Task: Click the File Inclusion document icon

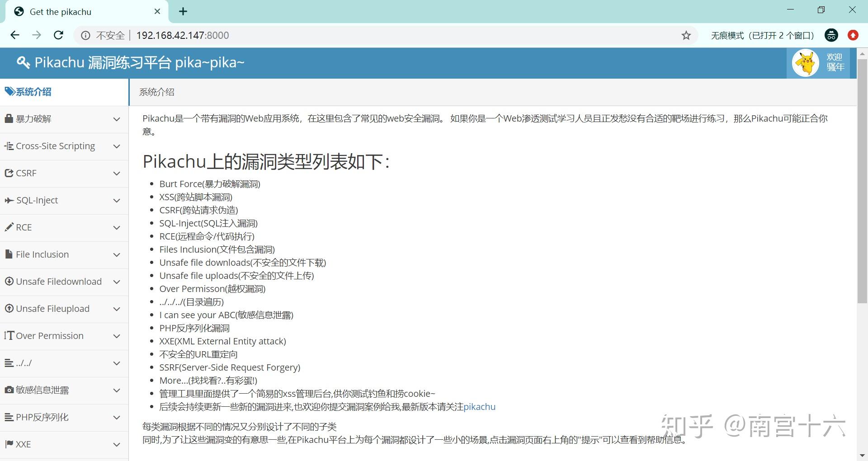Action: coord(9,254)
